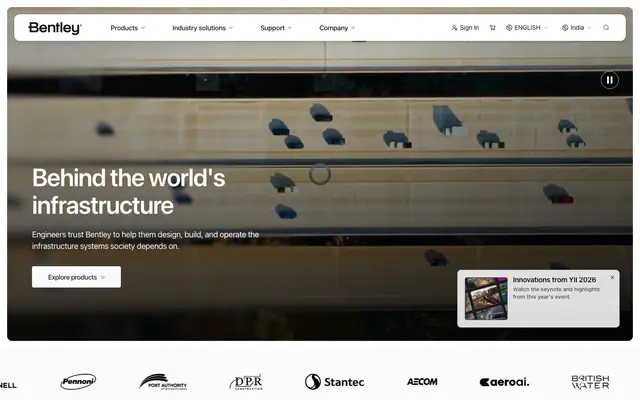This screenshot has width=640, height=400.
Task: Click the British Water logo
Action: (x=590, y=382)
